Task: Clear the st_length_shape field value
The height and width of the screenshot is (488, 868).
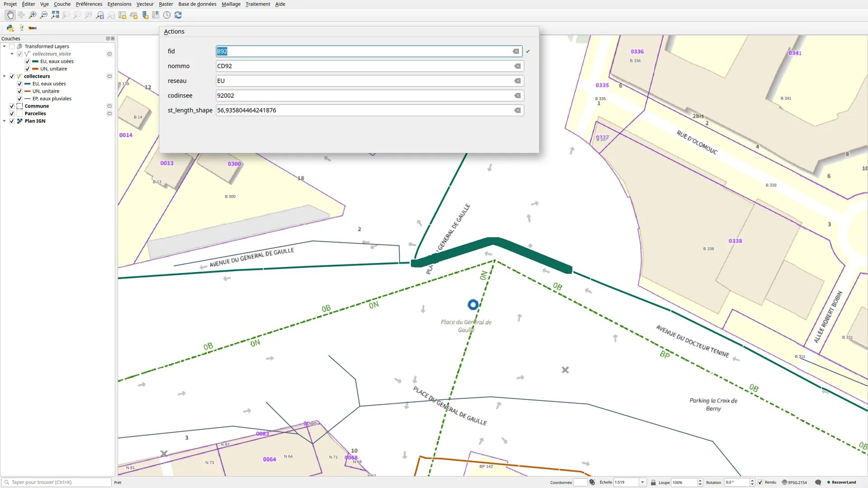Action: 518,110
